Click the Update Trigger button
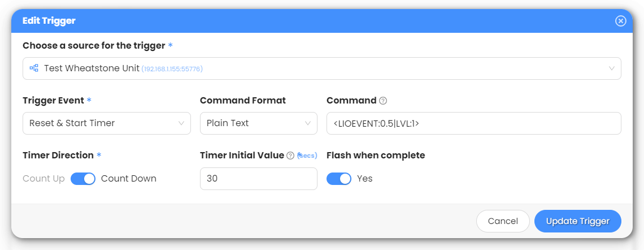 click(x=577, y=221)
